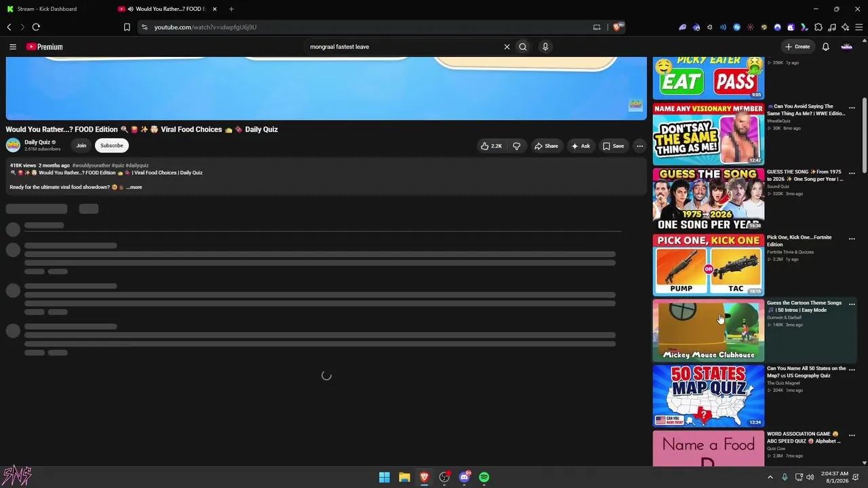Open the Daily Quiz channel name link
Image resolution: width=868 pixels, height=488 pixels.
37,142
